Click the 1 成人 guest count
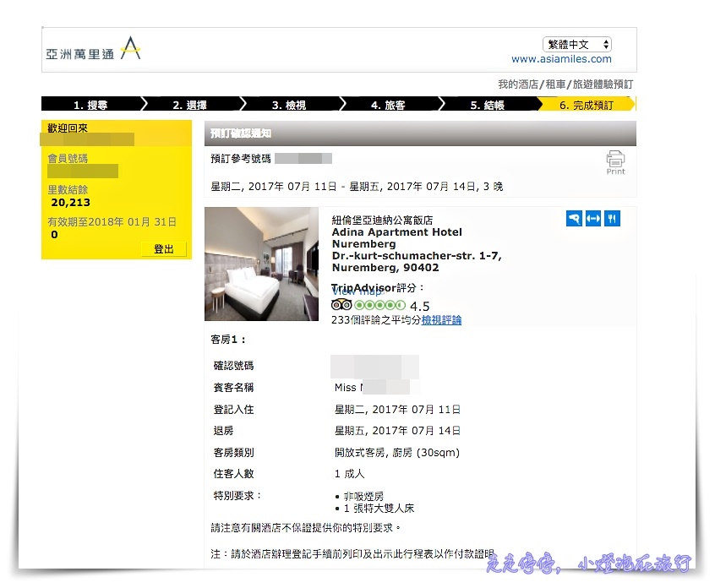Screen dimensions: 715x588 349,474
